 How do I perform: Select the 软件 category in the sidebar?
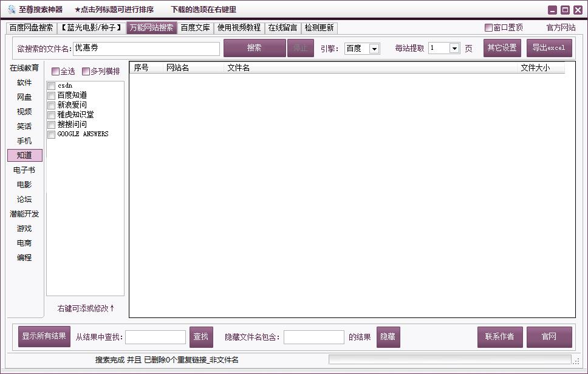coord(24,82)
